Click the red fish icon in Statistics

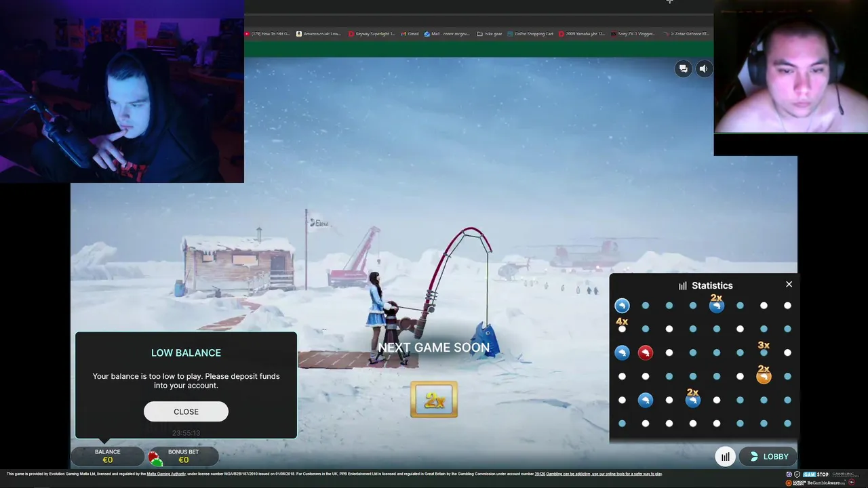646,352
